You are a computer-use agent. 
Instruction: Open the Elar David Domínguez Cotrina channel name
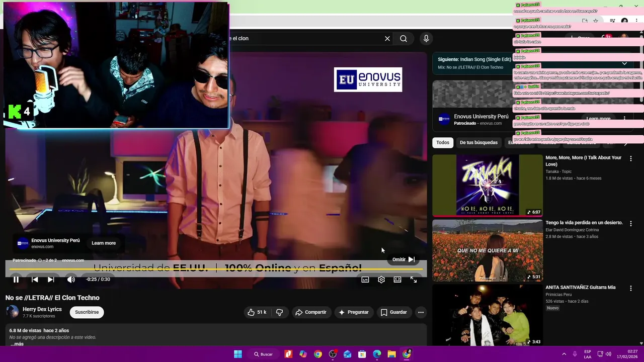[x=572, y=230]
